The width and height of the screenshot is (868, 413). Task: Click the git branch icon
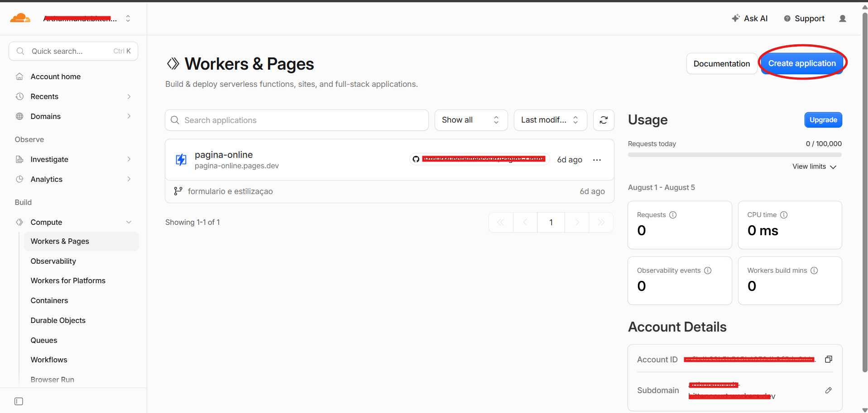click(x=178, y=191)
